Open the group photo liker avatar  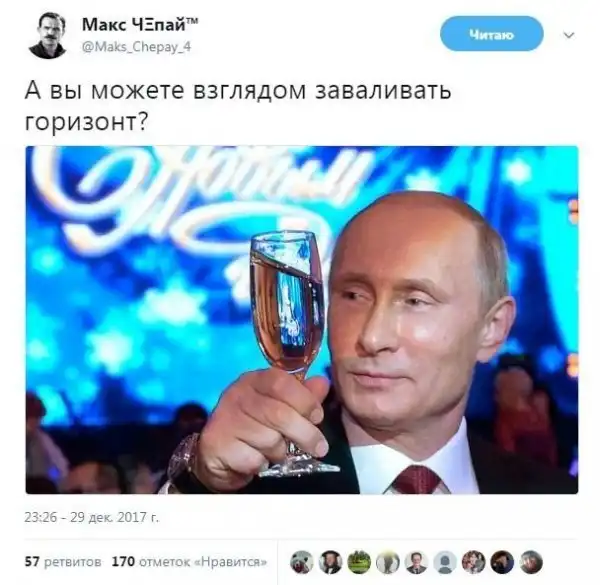(474, 562)
